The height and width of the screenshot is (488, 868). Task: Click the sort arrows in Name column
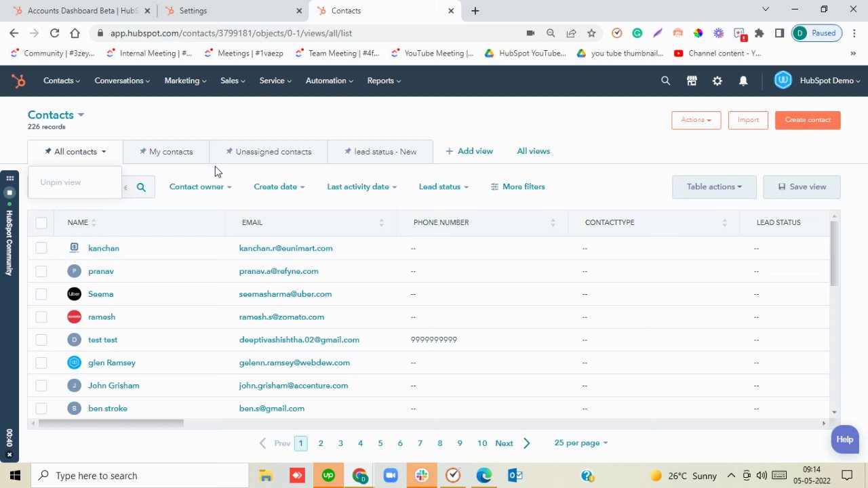(x=94, y=222)
